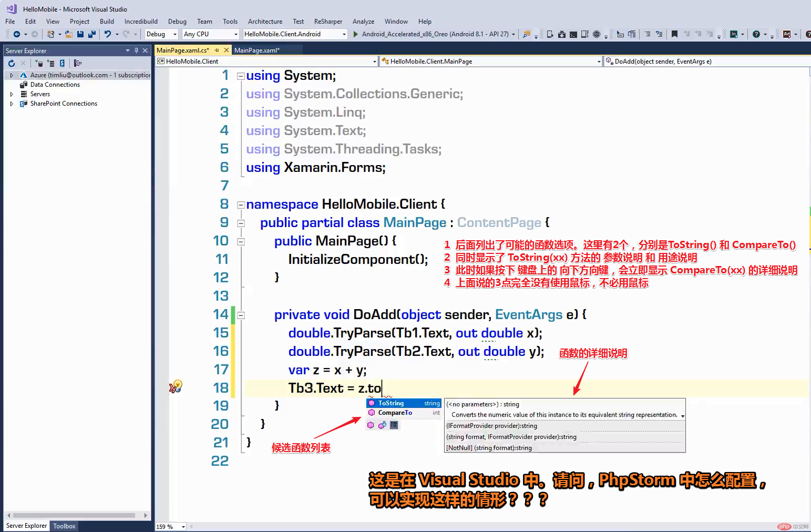
Task: Save the current file with Save icon
Action: coord(80,34)
